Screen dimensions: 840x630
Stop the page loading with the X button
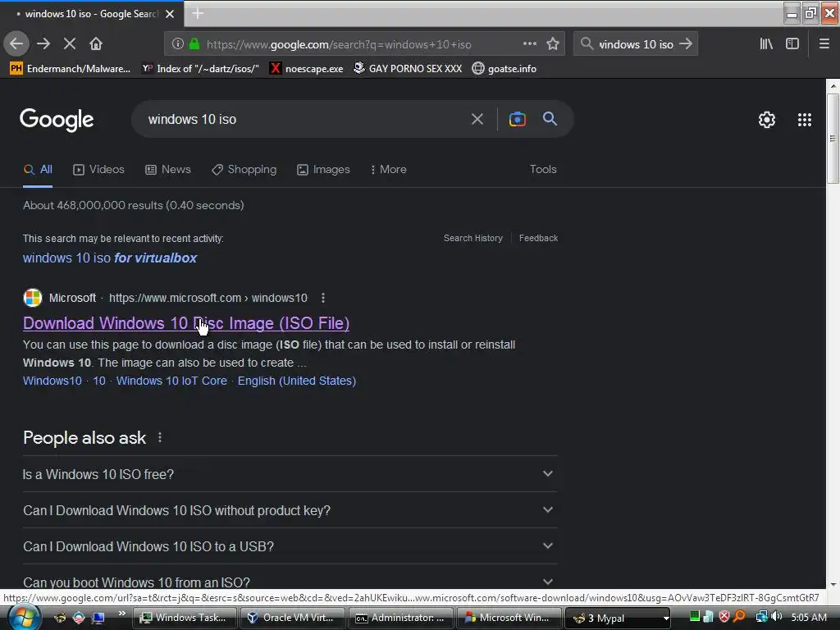pyautogui.click(x=69, y=44)
